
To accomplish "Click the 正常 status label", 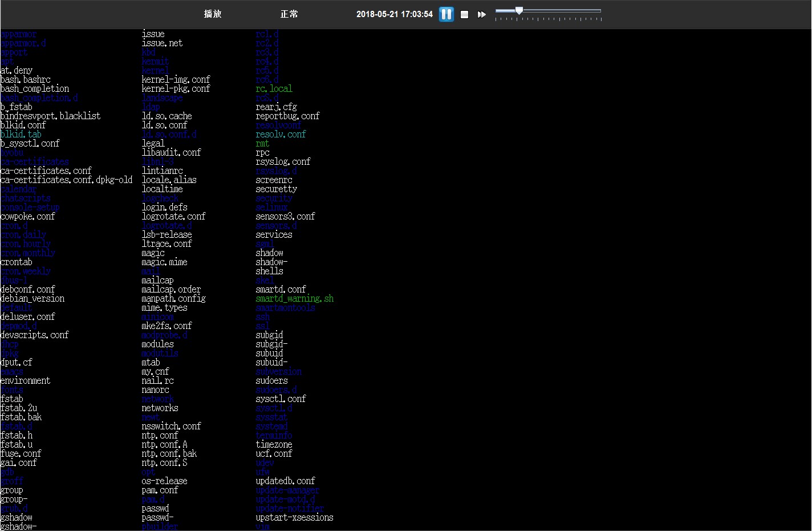I will 289,14.
